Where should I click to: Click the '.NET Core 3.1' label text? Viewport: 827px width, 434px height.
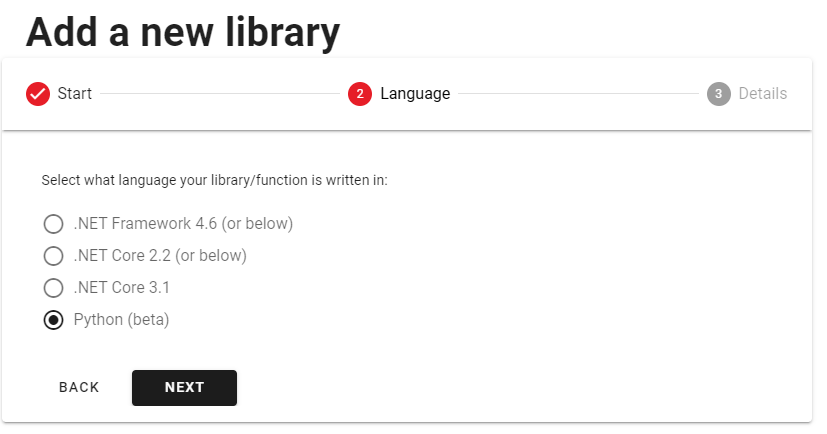click(122, 288)
